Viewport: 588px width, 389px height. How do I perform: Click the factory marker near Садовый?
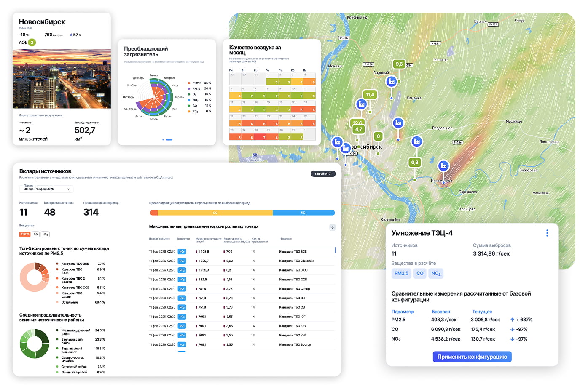coord(391,81)
